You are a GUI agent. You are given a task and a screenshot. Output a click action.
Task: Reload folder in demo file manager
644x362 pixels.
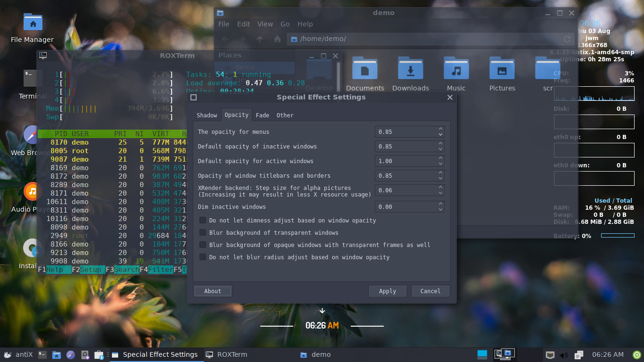tap(568, 39)
